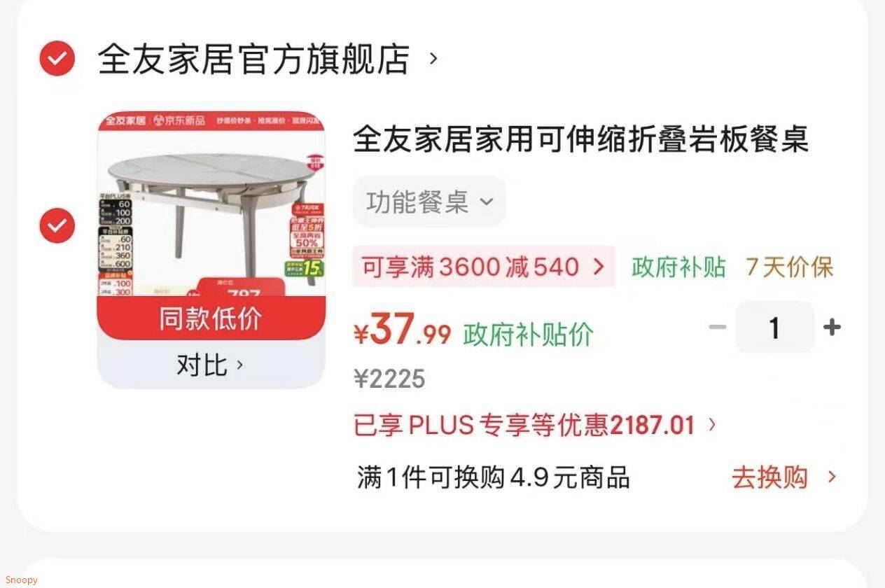Deselect the dining table item checkbox
The image size is (885, 588).
click(57, 225)
